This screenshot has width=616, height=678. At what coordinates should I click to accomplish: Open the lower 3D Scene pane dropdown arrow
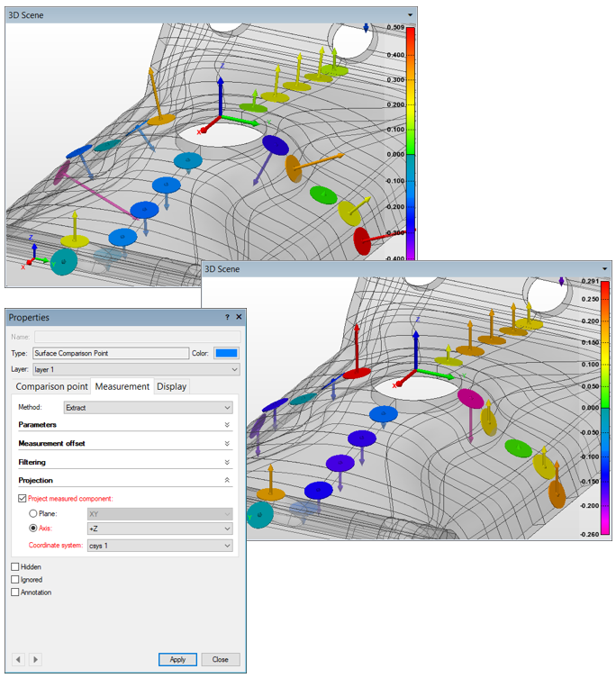click(604, 269)
